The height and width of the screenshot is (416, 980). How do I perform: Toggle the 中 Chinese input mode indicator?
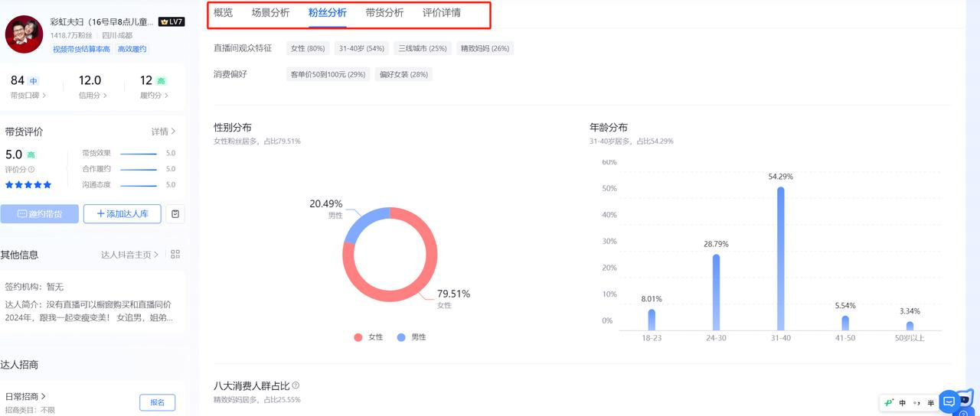pos(903,403)
